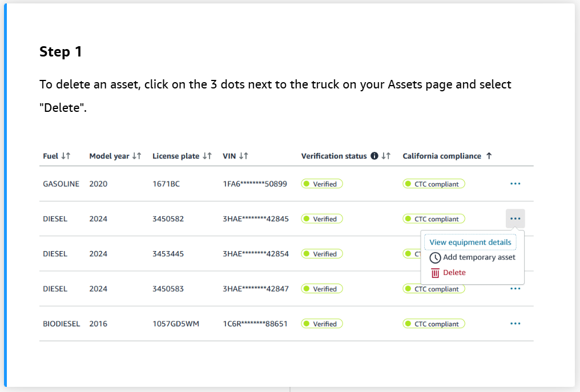Select Delete in the context menu
Screen dimensions: 580x392
[x=454, y=273]
